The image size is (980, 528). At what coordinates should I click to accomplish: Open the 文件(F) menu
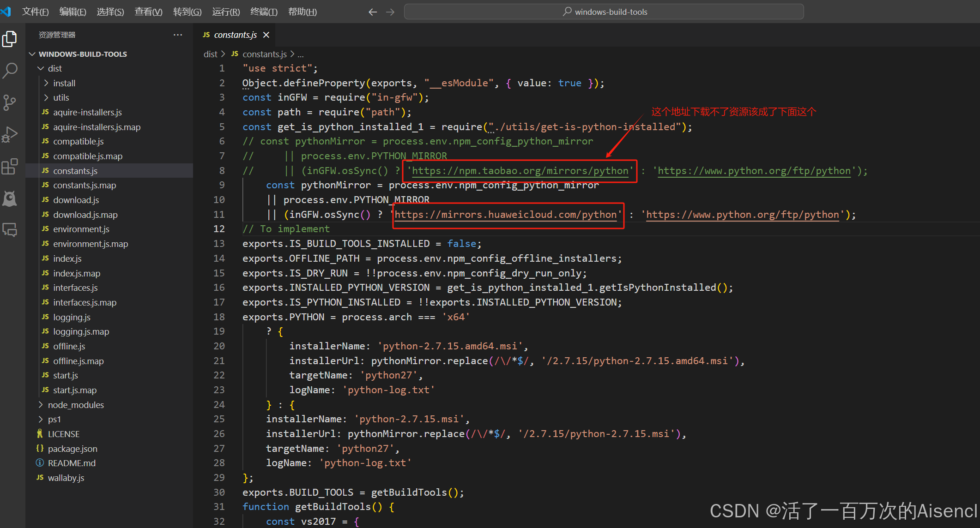[35, 12]
